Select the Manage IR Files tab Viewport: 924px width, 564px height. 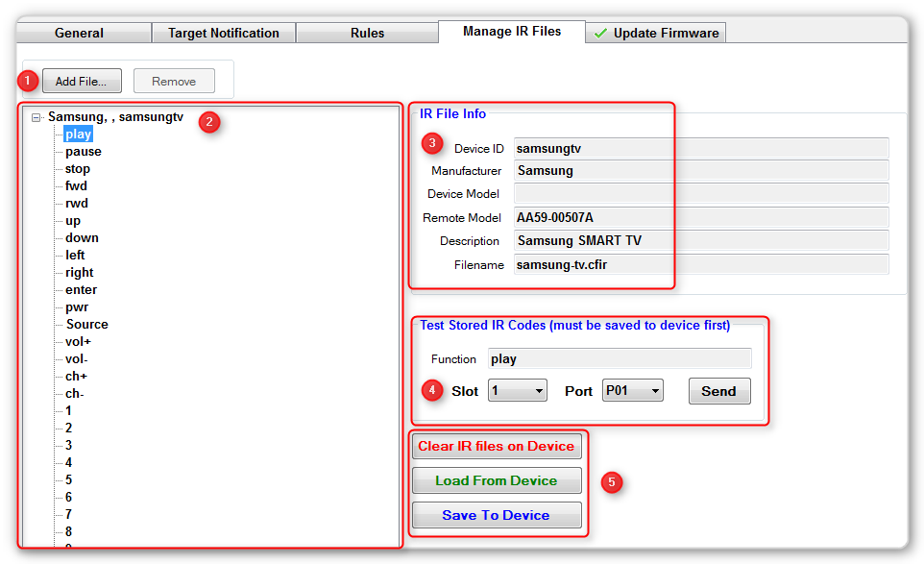click(510, 30)
